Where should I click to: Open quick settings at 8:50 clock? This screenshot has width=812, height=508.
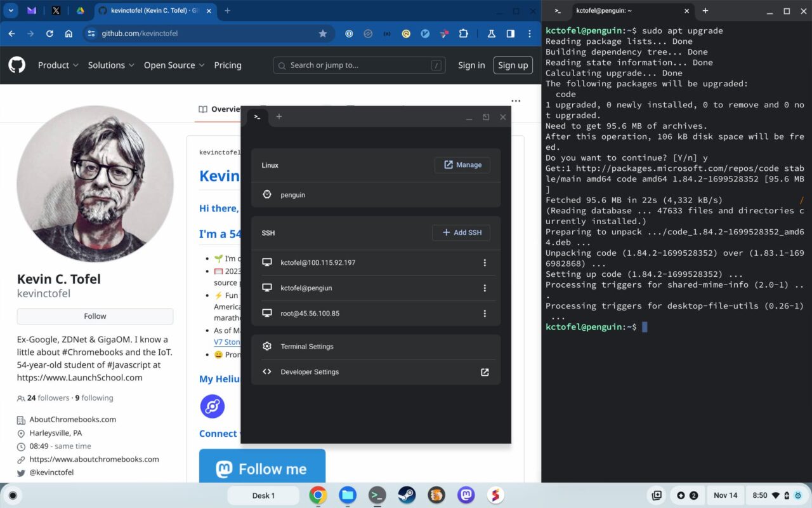tap(776, 495)
